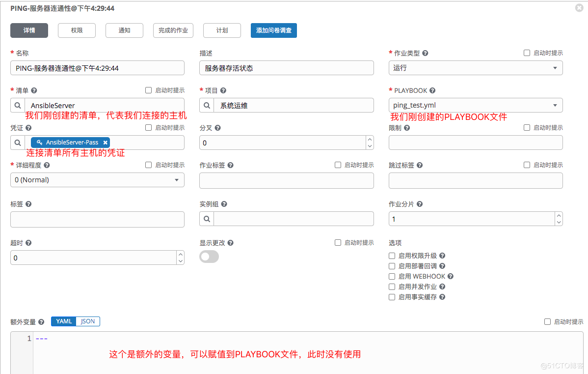Close the PING job template panel

579,8
